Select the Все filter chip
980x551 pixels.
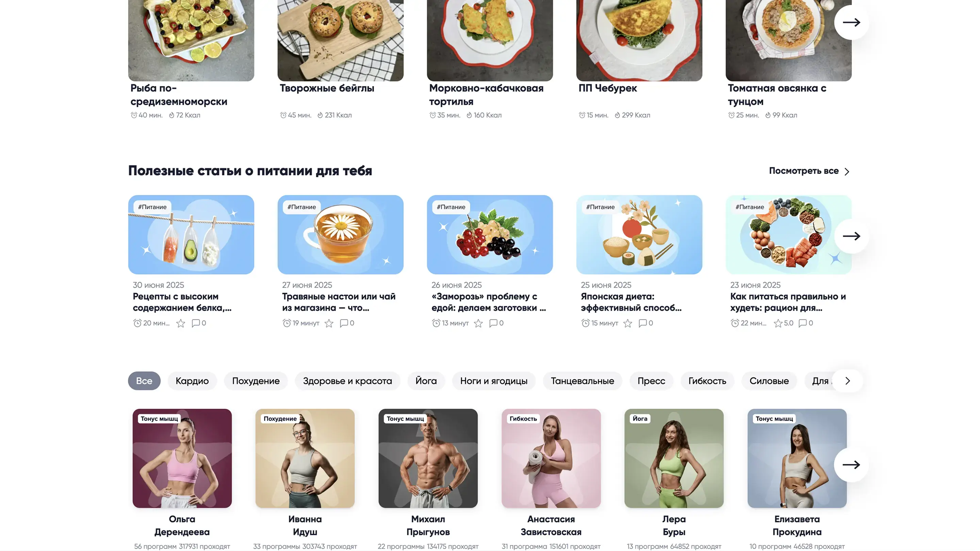(144, 381)
